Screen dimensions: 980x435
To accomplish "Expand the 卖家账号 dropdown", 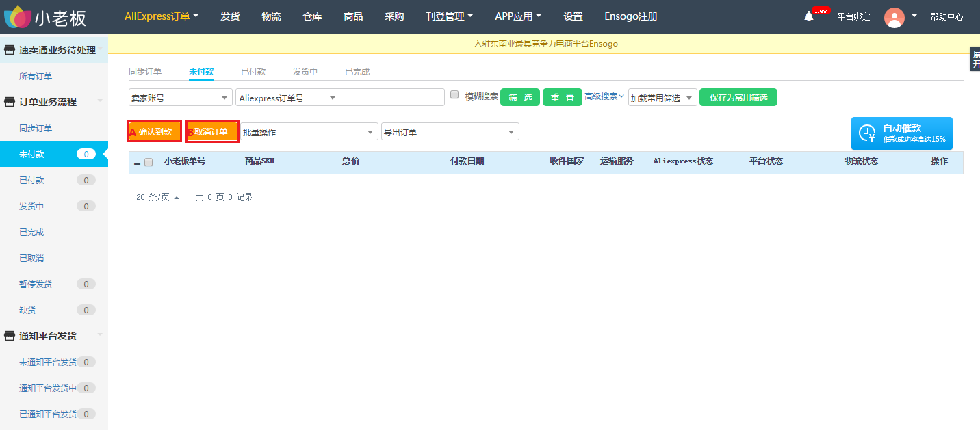I will tap(181, 98).
